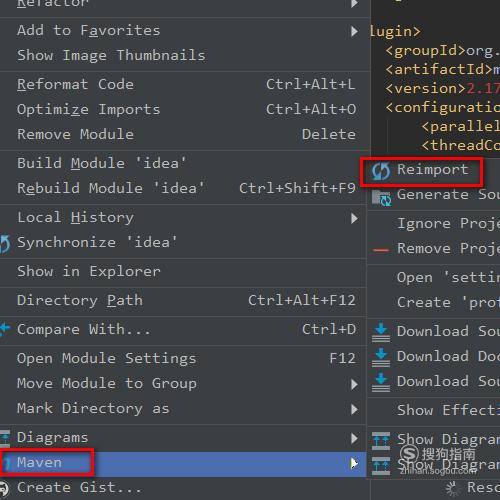Click the Compare With arrow icon
500x500 pixels.
click(x=5, y=330)
